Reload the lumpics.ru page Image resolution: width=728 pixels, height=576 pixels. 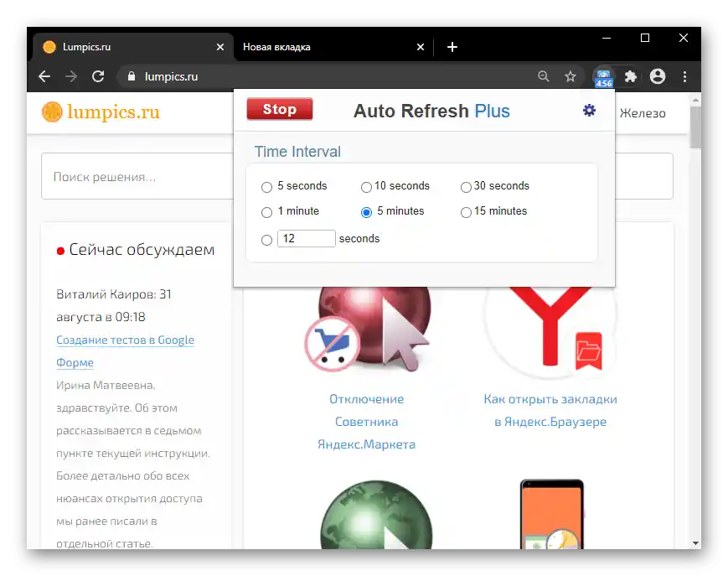click(98, 76)
